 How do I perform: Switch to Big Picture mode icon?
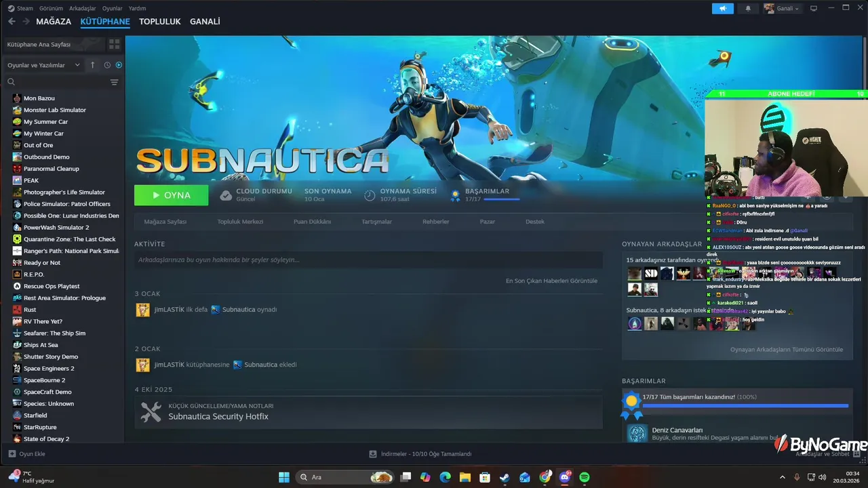pos(814,8)
